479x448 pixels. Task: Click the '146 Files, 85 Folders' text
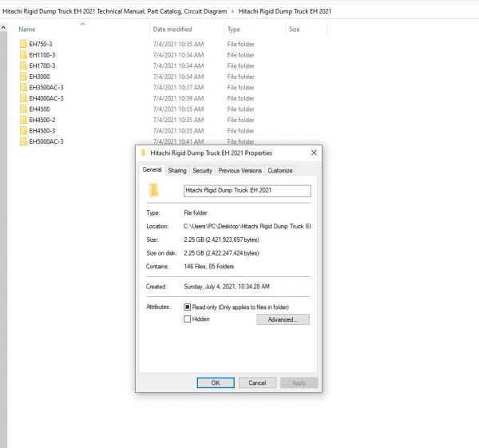tap(209, 266)
